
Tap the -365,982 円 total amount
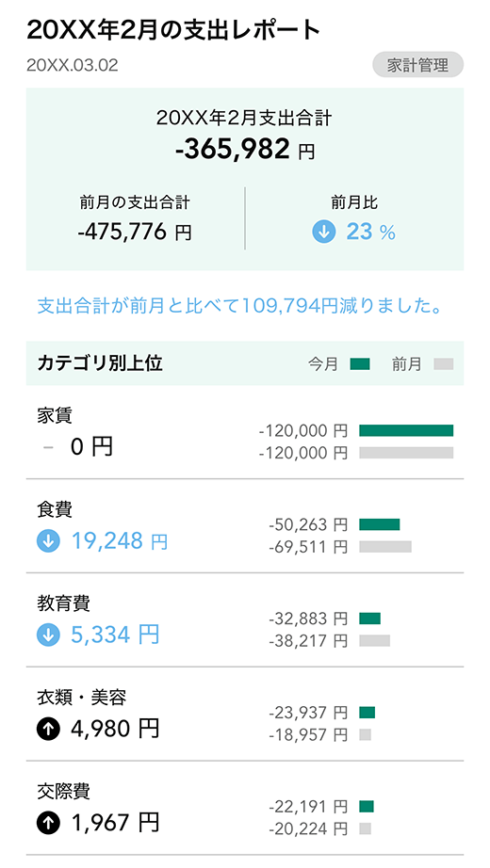click(x=245, y=149)
